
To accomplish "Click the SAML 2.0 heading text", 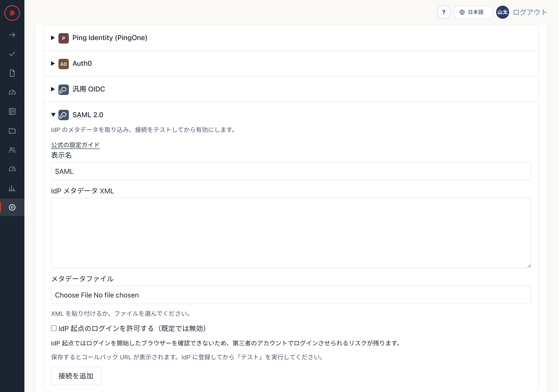I will (88, 115).
